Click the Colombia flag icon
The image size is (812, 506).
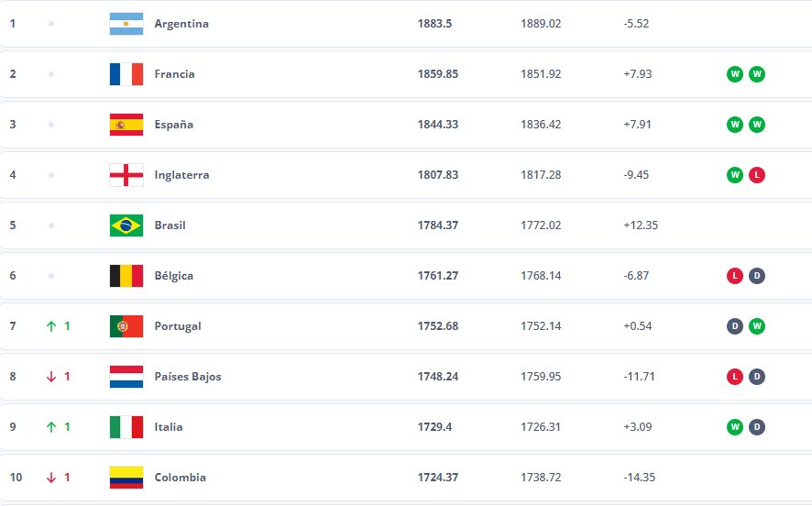click(x=126, y=478)
